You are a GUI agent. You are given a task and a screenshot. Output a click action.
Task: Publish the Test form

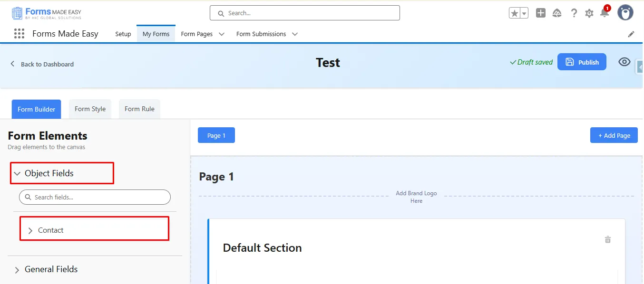pyautogui.click(x=582, y=62)
